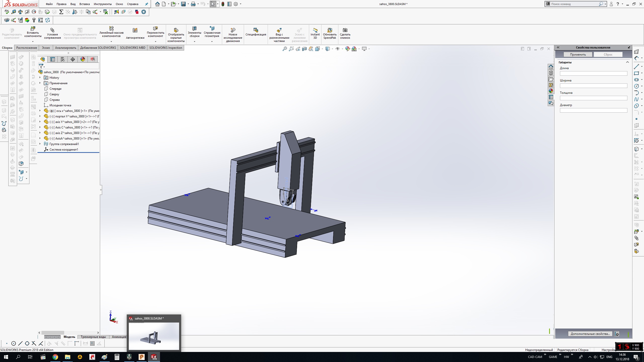Image resolution: width=644 pixels, height=362 pixels.
Task: Click Update SpeedPak (Обновить SpeedPak) icon
Action: pyautogui.click(x=330, y=30)
